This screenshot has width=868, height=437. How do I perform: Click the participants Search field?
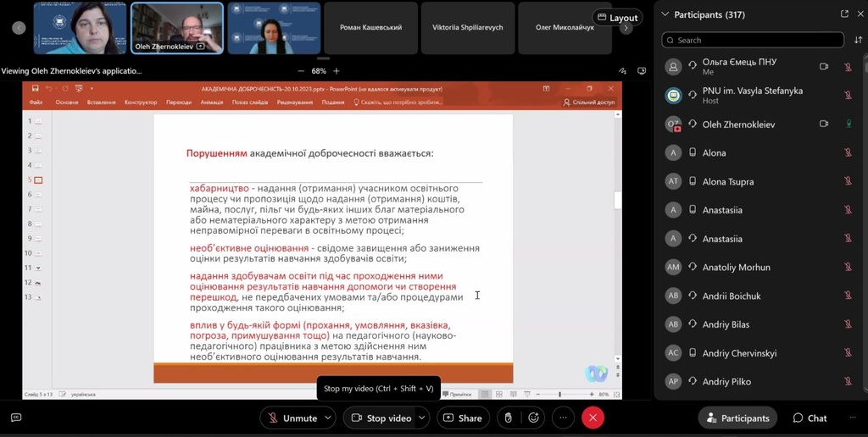pos(753,40)
